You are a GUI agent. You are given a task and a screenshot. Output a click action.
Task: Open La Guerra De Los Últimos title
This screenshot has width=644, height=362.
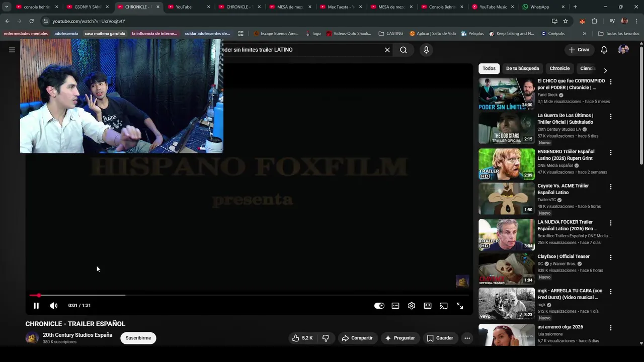pos(565,119)
